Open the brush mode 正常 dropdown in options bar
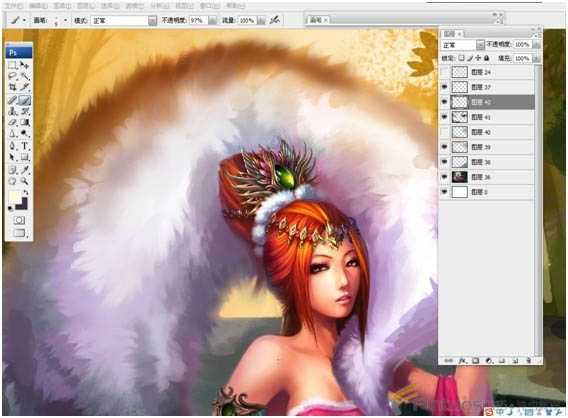The height and width of the screenshot is (418, 568). coord(153,21)
